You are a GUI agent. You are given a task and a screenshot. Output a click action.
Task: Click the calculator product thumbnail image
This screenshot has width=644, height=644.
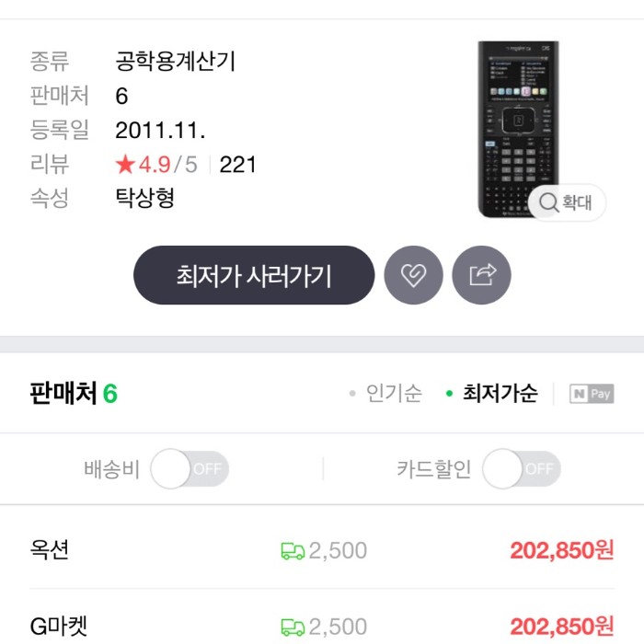[x=518, y=129]
